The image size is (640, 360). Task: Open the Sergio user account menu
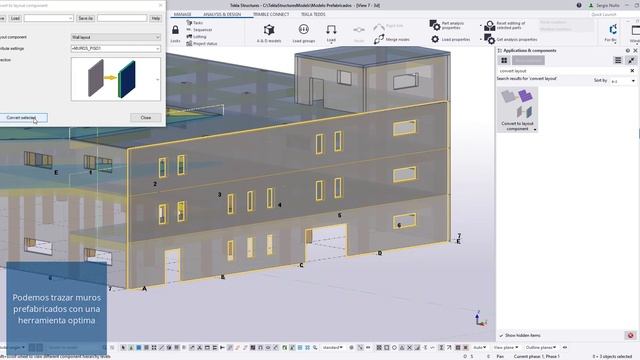coord(604,5)
